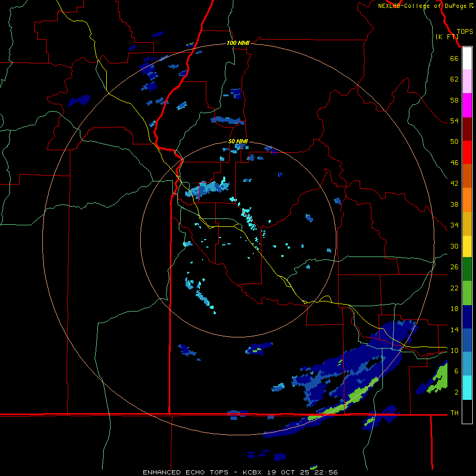Select the light green legend swatch
The height and width of the screenshot is (476, 476).
pyautogui.click(x=467, y=293)
